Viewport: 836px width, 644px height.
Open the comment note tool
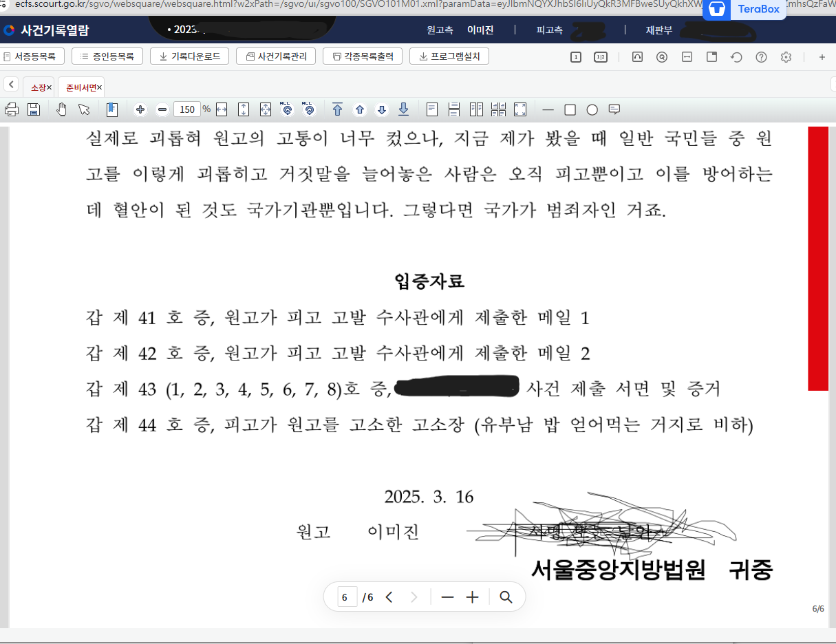coord(615,109)
